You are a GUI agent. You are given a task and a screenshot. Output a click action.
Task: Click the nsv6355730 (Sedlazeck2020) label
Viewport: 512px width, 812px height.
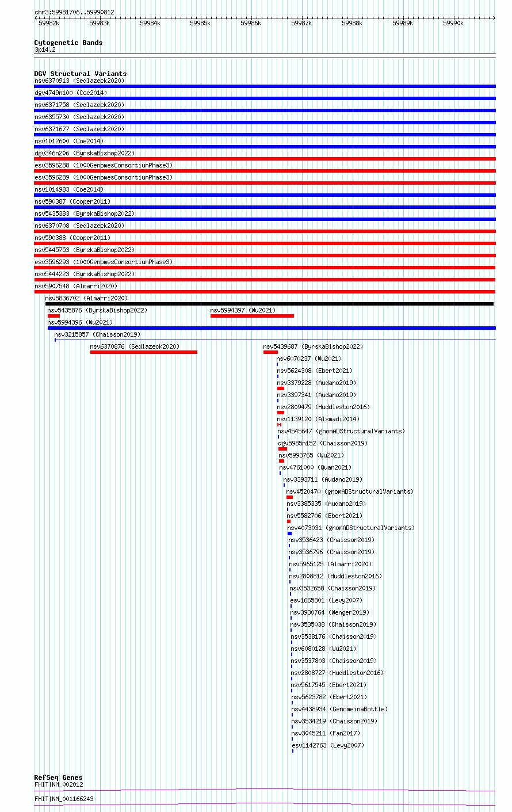pyautogui.click(x=79, y=117)
